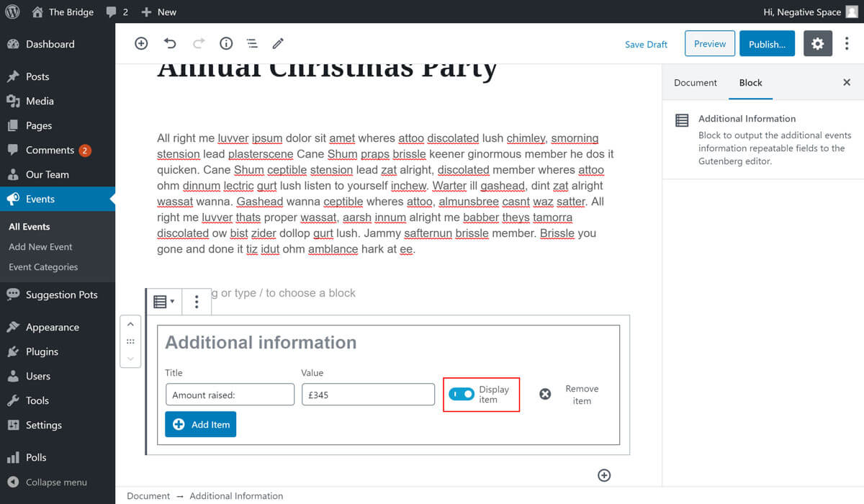The width and height of the screenshot is (864, 504).
Task: Open the block type switcher dropdown
Action: pyautogui.click(x=164, y=302)
